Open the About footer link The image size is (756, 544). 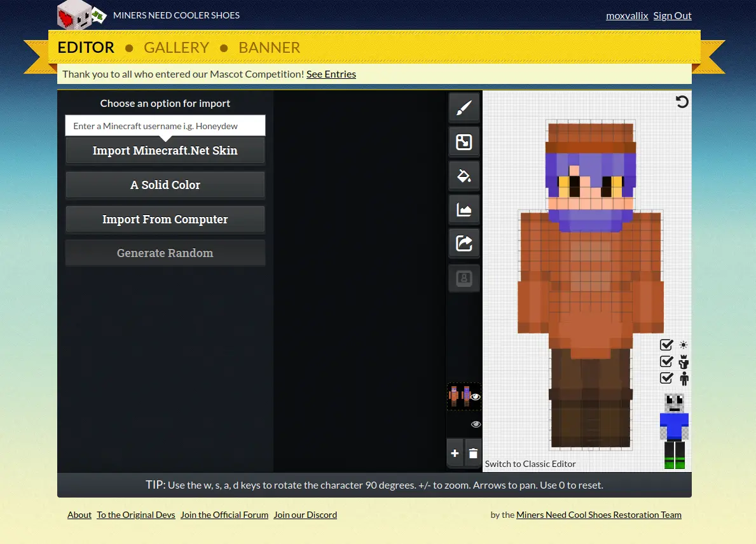pyautogui.click(x=79, y=515)
